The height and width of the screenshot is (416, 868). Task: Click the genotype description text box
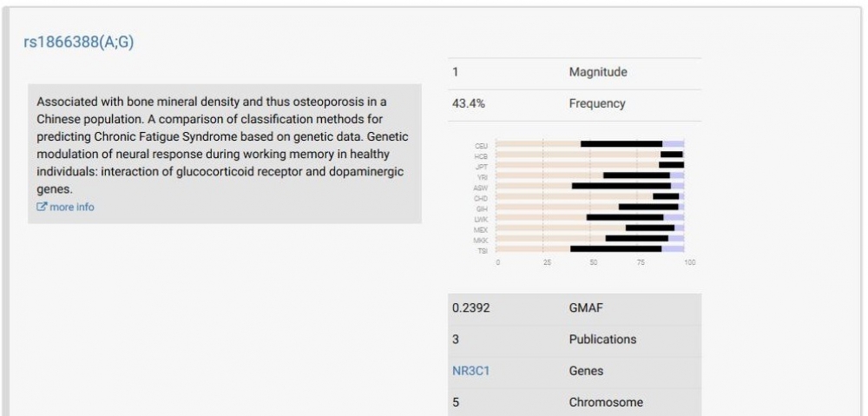click(x=224, y=153)
